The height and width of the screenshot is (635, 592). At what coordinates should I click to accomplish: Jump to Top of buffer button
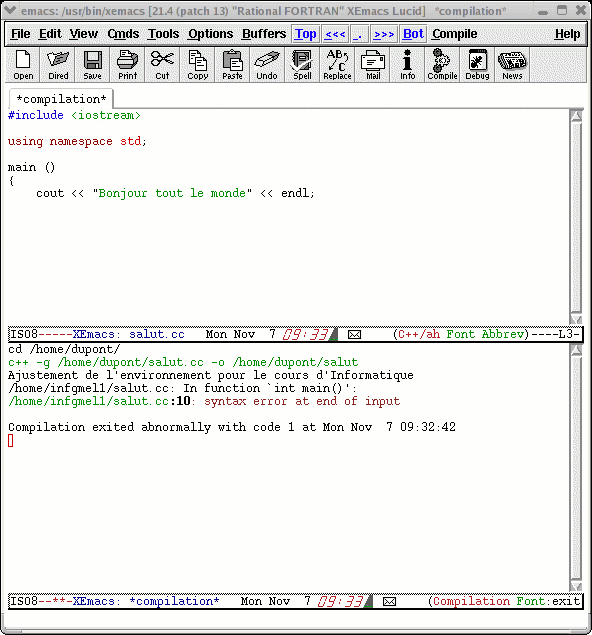[x=305, y=34]
